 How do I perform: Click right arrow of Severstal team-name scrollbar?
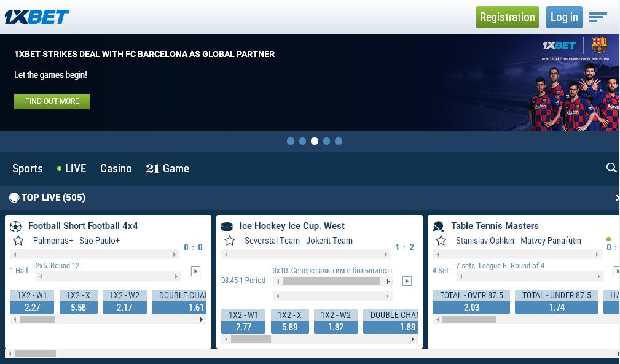coord(386,255)
